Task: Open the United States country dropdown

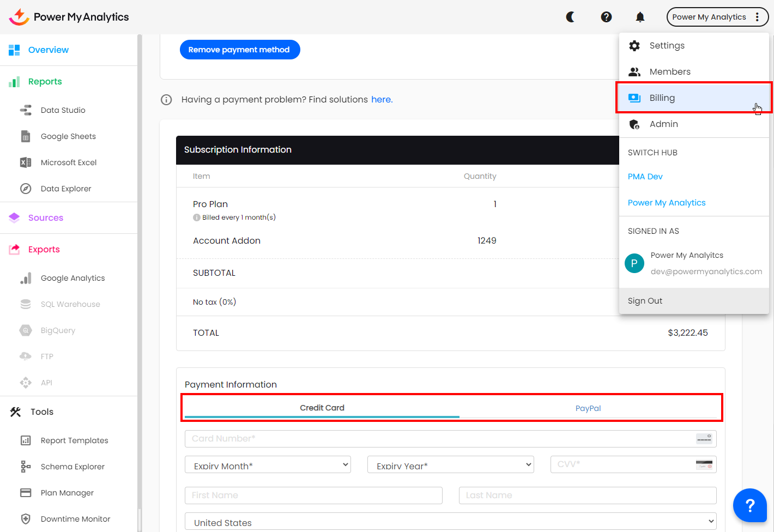Action: [x=450, y=522]
